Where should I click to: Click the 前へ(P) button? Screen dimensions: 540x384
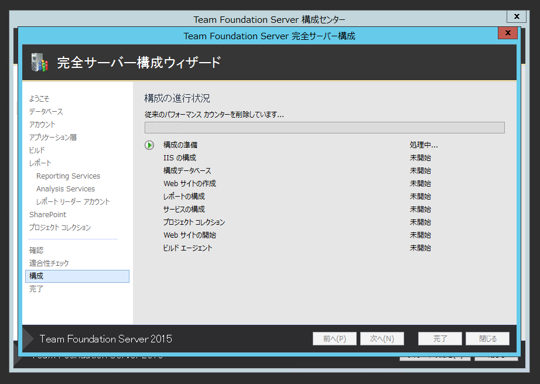pyautogui.click(x=334, y=339)
